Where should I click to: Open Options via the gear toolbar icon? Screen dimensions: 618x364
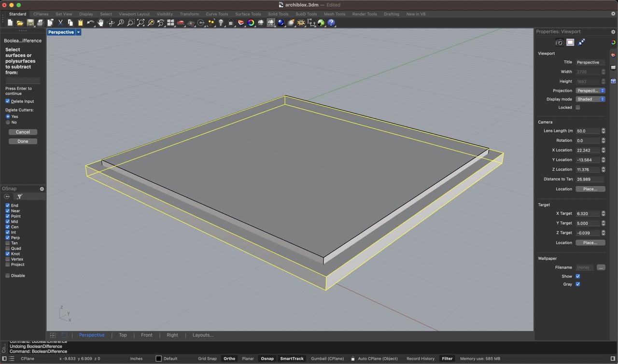tap(301, 23)
